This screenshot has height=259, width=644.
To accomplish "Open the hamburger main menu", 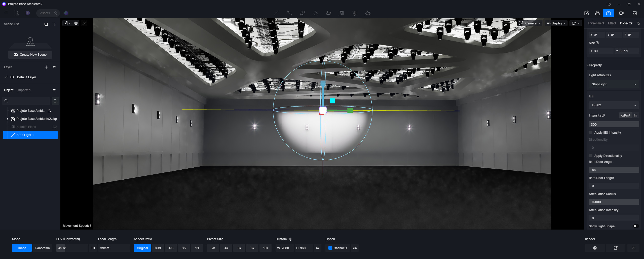I will 6,13.
